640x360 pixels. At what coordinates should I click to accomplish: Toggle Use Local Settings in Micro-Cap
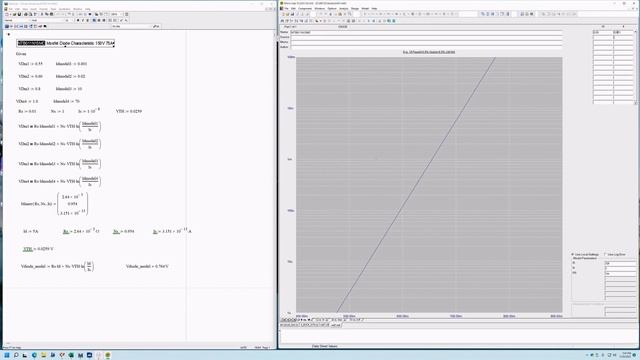click(x=573, y=254)
